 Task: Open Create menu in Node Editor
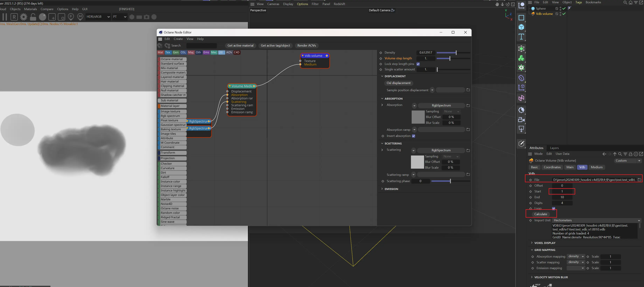178,39
